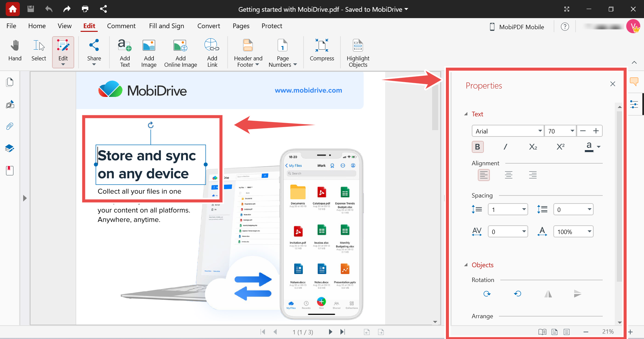Flip the object horizontally under Rotation
Viewport: 644px width, 339px height.
(x=548, y=293)
